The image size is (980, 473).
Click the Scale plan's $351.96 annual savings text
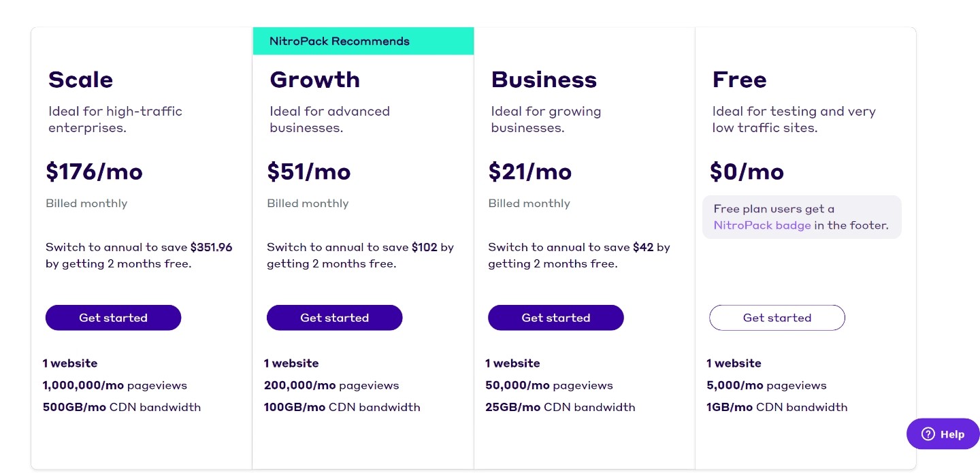click(211, 247)
